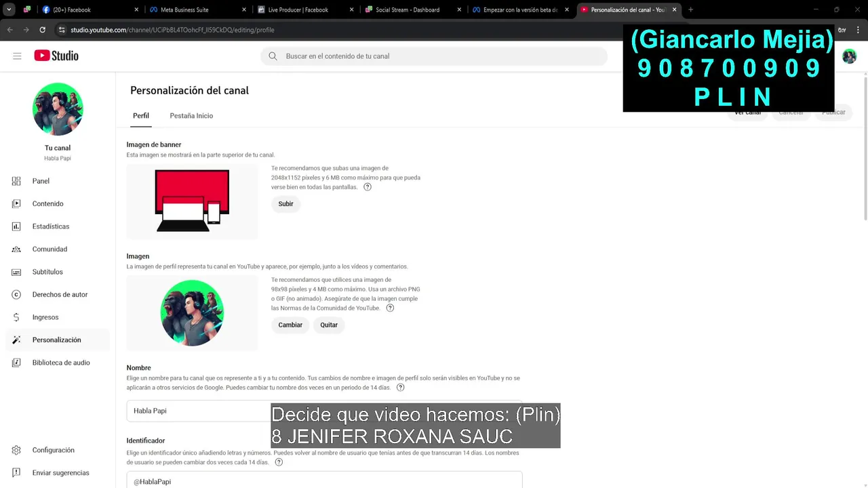Click the browser back arrow
This screenshot has height=488, width=868.
click(9, 30)
